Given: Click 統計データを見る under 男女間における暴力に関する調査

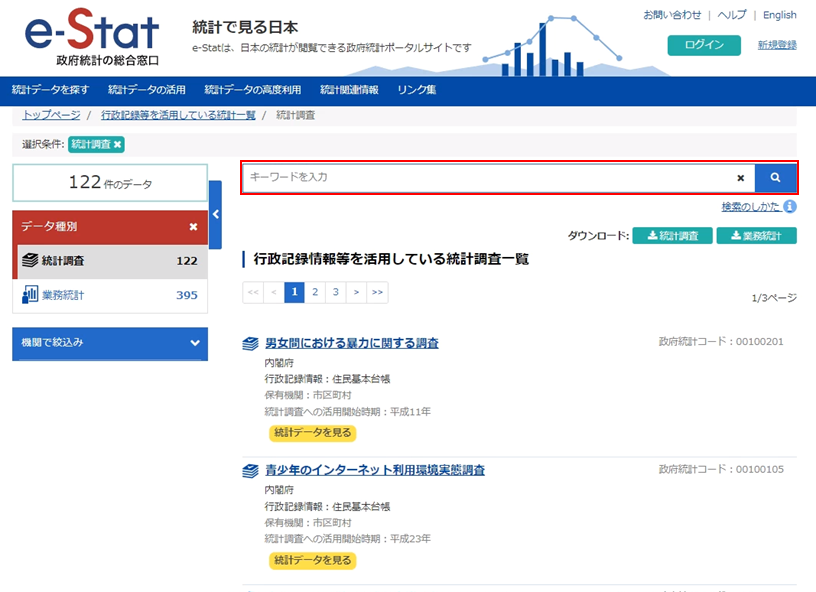Looking at the screenshot, I should (312, 433).
